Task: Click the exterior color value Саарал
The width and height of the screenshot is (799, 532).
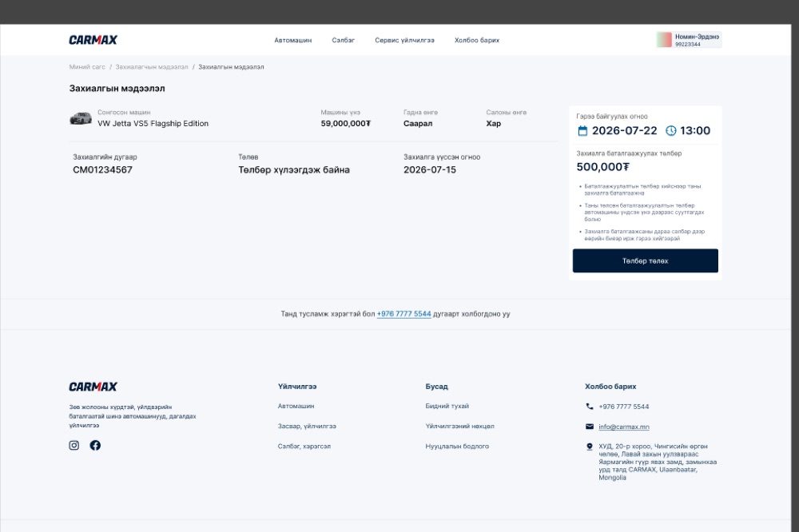Action: [418, 123]
